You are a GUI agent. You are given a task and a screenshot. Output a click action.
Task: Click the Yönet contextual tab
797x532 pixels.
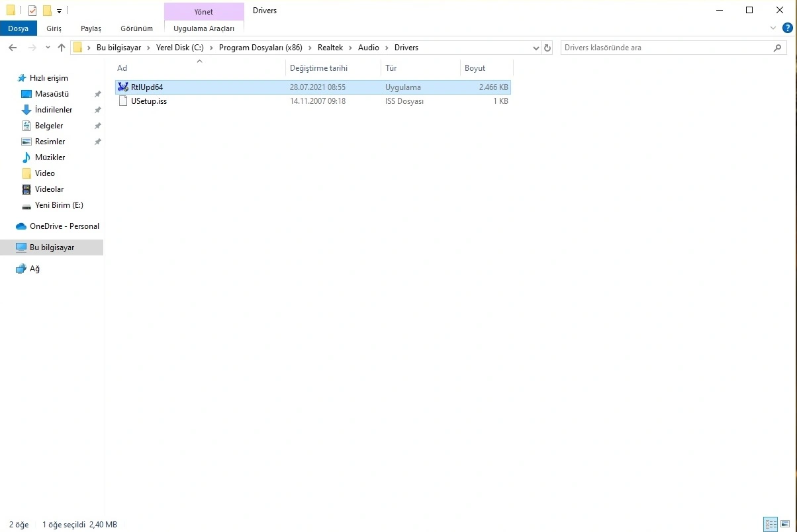[204, 12]
